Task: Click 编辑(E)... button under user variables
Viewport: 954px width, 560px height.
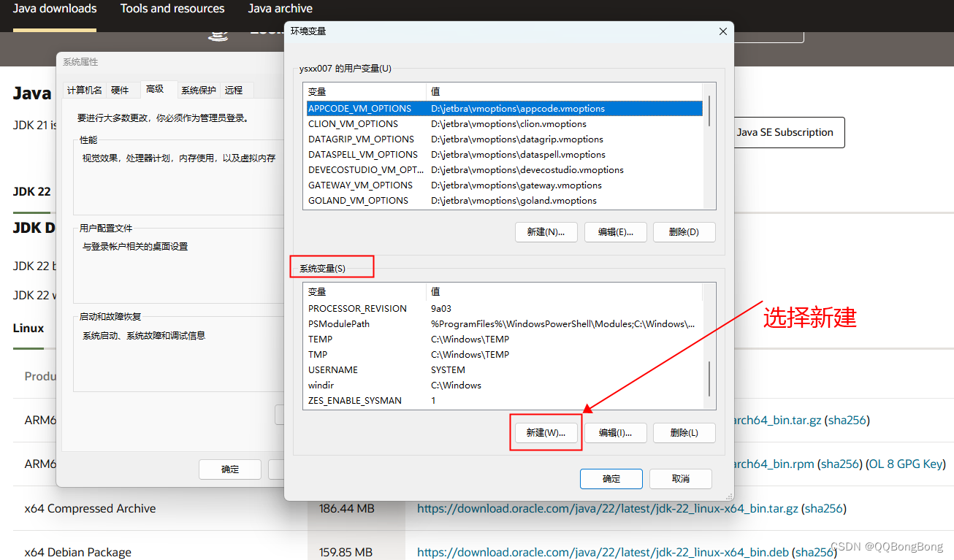Action: [x=615, y=232]
